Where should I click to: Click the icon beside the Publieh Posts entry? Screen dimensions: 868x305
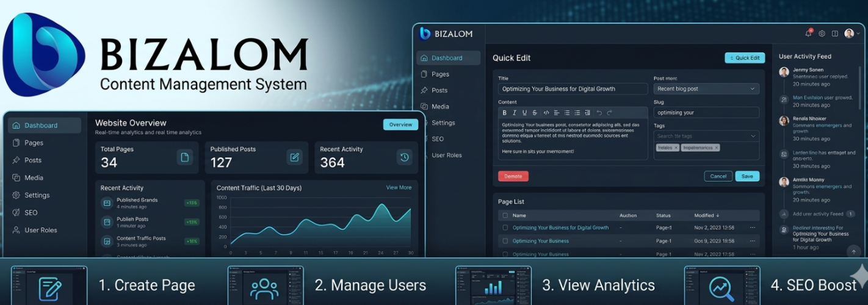pyautogui.click(x=107, y=222)
